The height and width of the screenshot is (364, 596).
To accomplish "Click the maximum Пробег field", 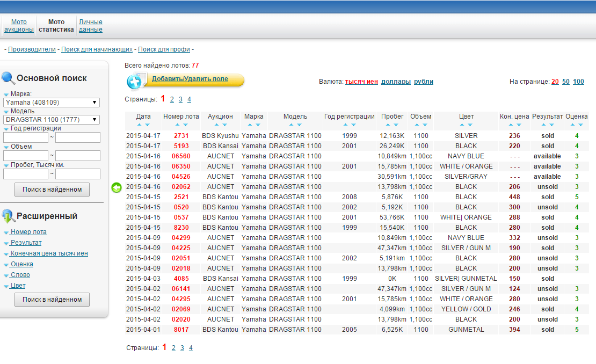I will pos(78,174).
